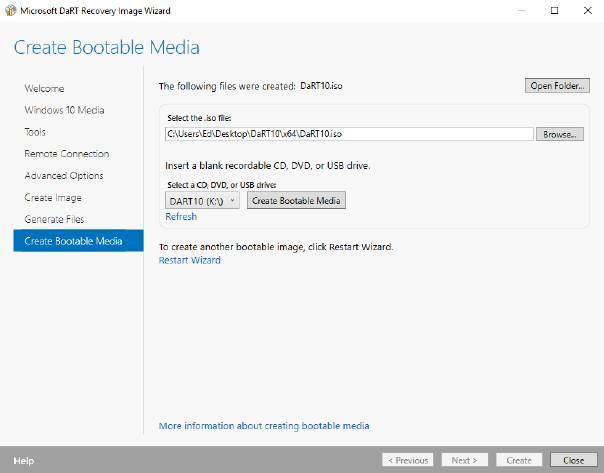Browse for an .iso file

click(x=560, y=134)
